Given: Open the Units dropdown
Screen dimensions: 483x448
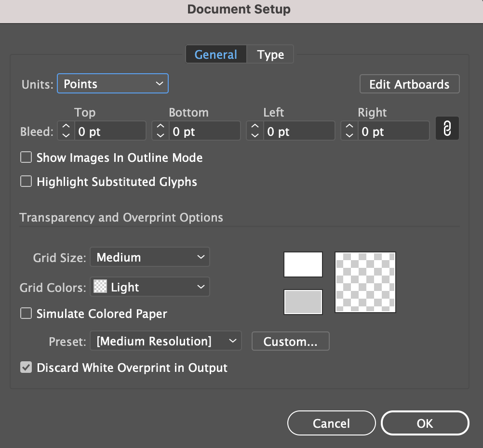Looking at the screenshot, I should tap(113, 83).
